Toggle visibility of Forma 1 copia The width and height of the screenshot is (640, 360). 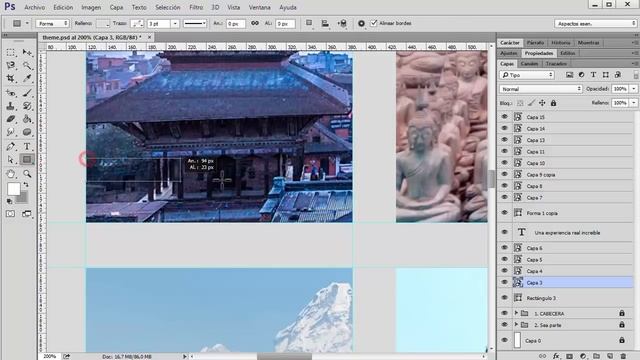pos(504,213)
